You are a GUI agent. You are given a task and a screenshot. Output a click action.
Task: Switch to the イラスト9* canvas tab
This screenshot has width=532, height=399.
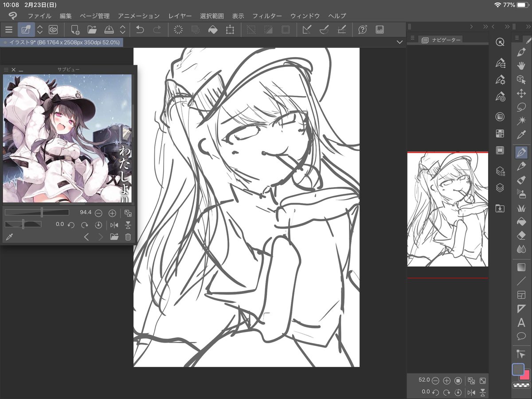[x=62, y=42]
